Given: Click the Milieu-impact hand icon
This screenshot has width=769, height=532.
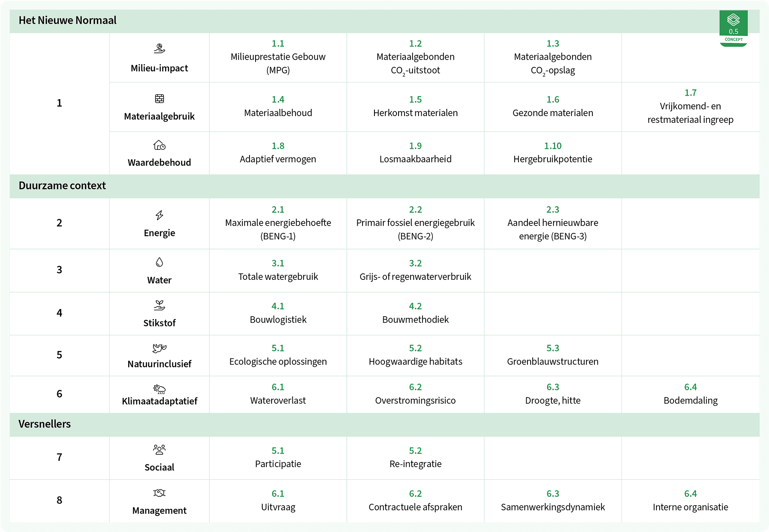Looking at the screenshot, I should (159, 48).
